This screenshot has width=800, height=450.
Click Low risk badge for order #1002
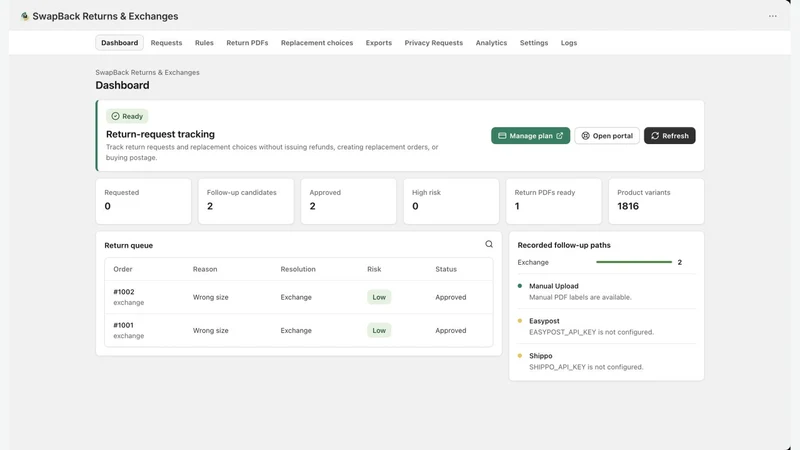pos(379,297)
